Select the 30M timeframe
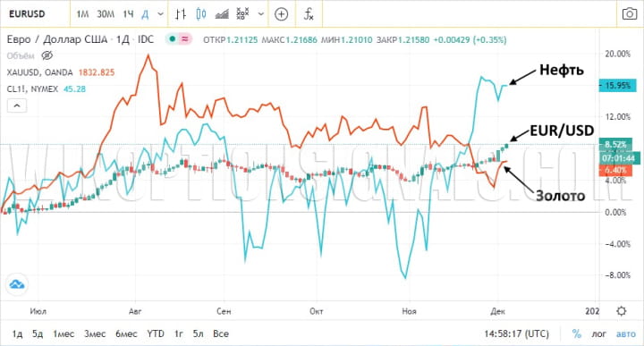644x346 pixels. [x=106, y=14]
